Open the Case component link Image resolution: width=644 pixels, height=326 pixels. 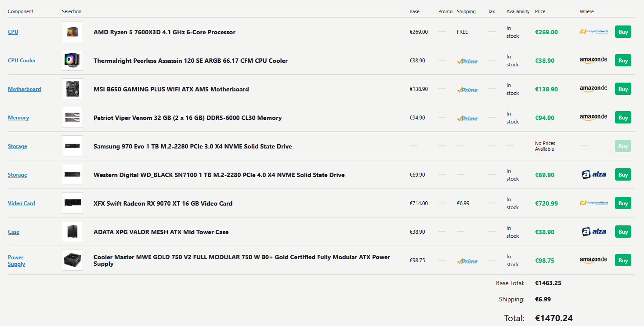[x=14, y=232]
